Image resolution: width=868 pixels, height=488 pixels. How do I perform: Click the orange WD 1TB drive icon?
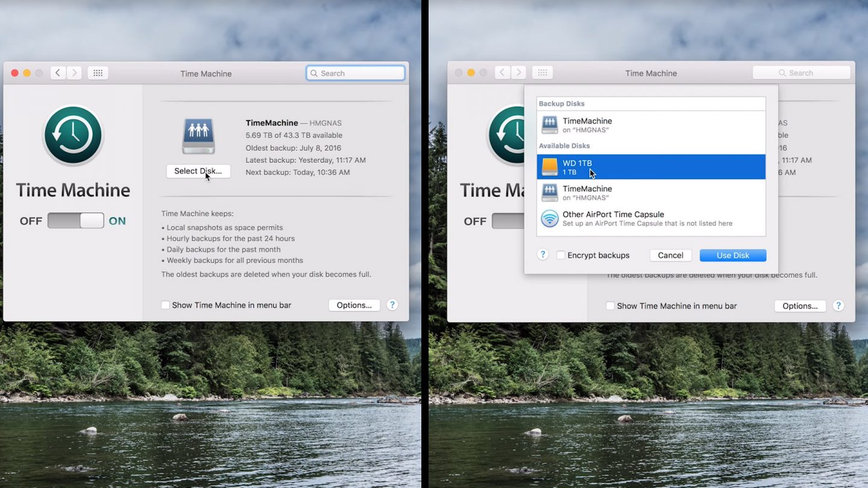click(550, 167)
